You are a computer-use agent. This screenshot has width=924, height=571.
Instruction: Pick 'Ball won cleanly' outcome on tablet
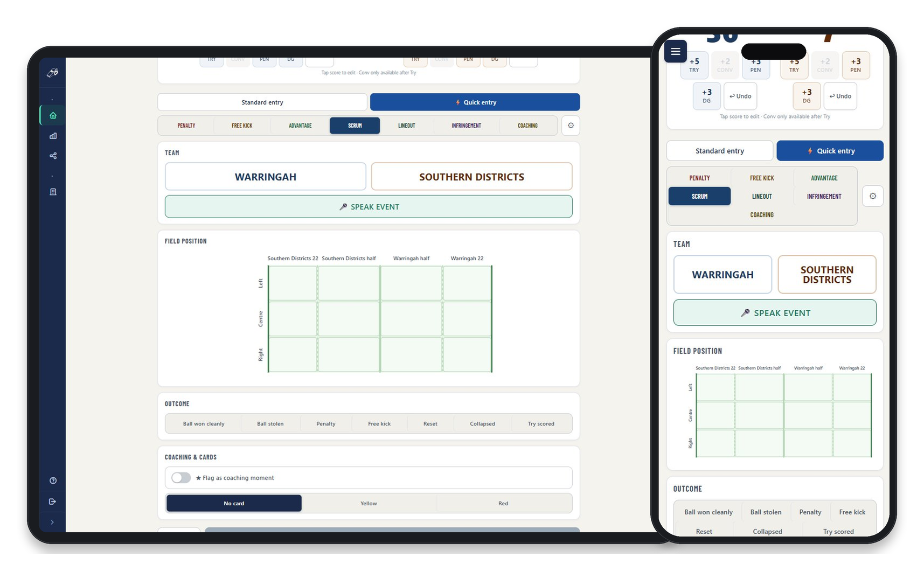click(x=204, y=424)
